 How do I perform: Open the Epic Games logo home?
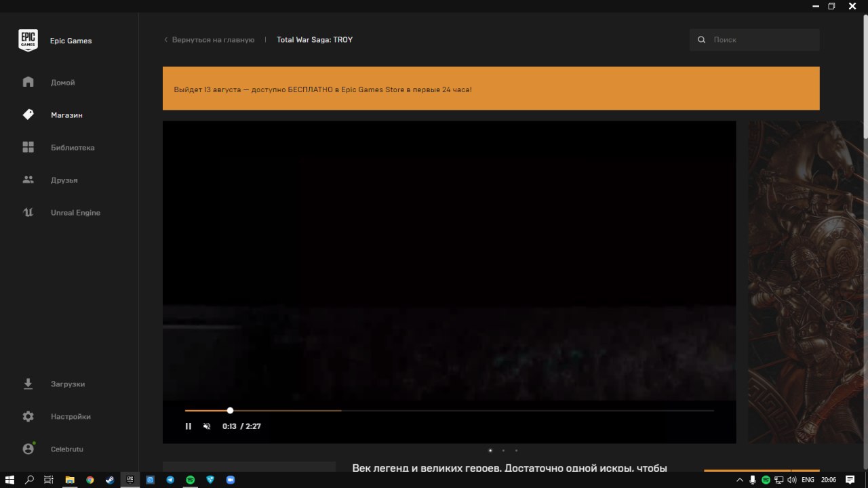(x=28, y=41)
